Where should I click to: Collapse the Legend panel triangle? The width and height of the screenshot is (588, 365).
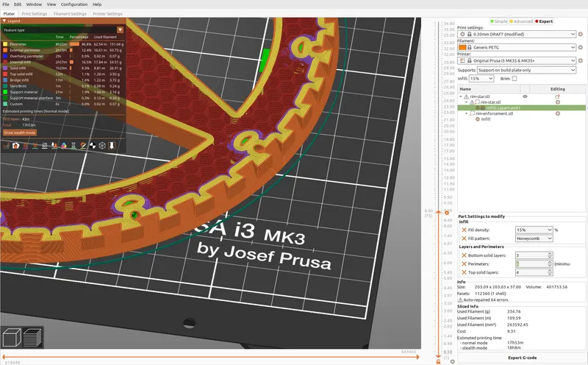pyautogui.click(x=4, y=21)
